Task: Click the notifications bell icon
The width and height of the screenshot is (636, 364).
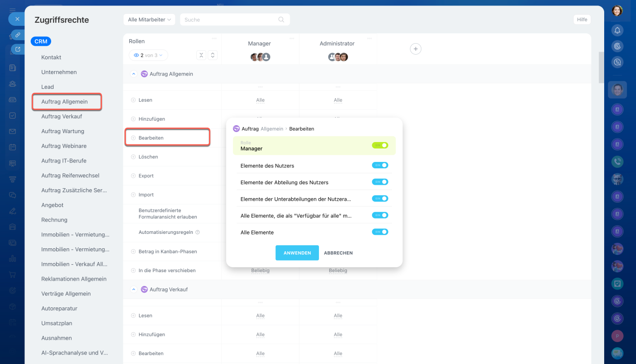Action: click(617, 30)
